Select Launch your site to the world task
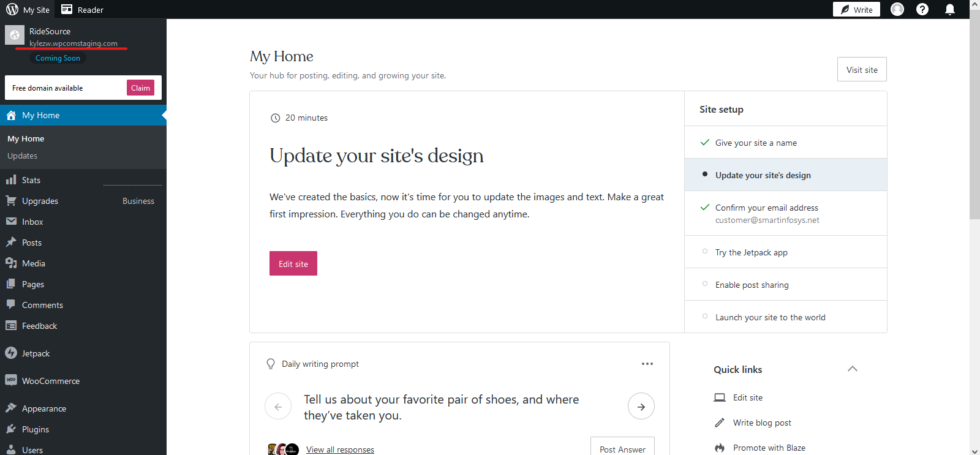Screen dimensions: 980x455 [x=771, y=317]
